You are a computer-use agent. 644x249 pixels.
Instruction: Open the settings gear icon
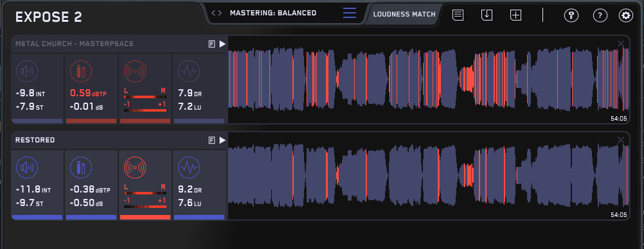[x=626, y=15]
